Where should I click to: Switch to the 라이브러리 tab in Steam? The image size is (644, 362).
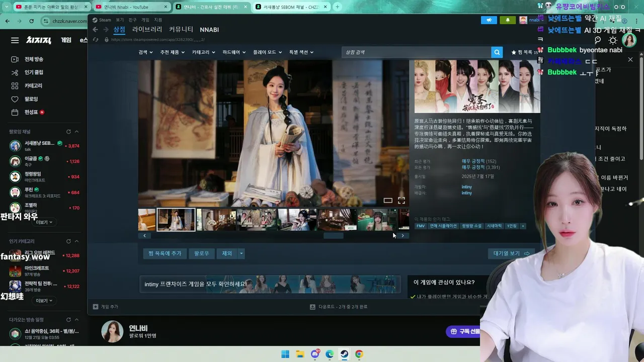[147, 30]
